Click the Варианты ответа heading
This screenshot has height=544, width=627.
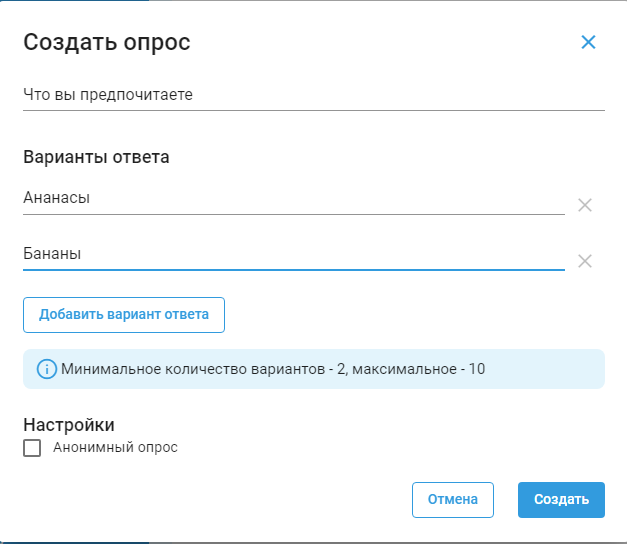tap(96, 157)
